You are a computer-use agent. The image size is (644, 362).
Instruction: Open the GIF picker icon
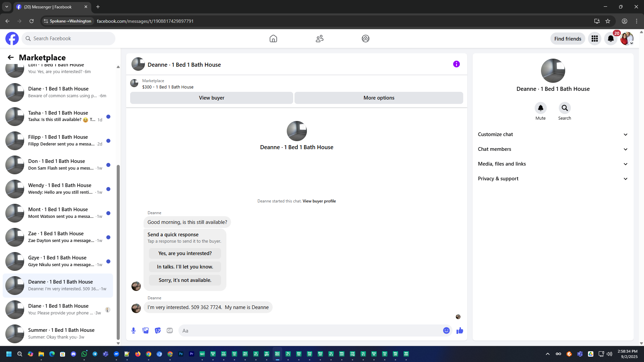click(x=170, y=330)
